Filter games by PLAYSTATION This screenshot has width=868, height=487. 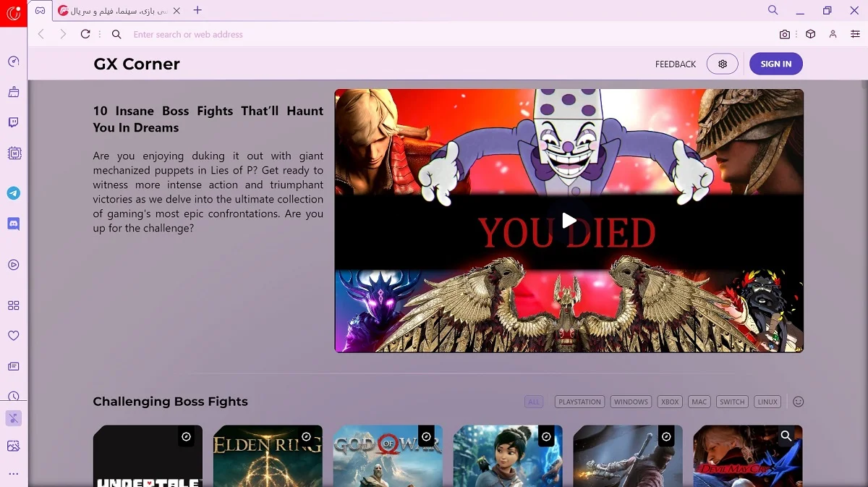[579, 402]
